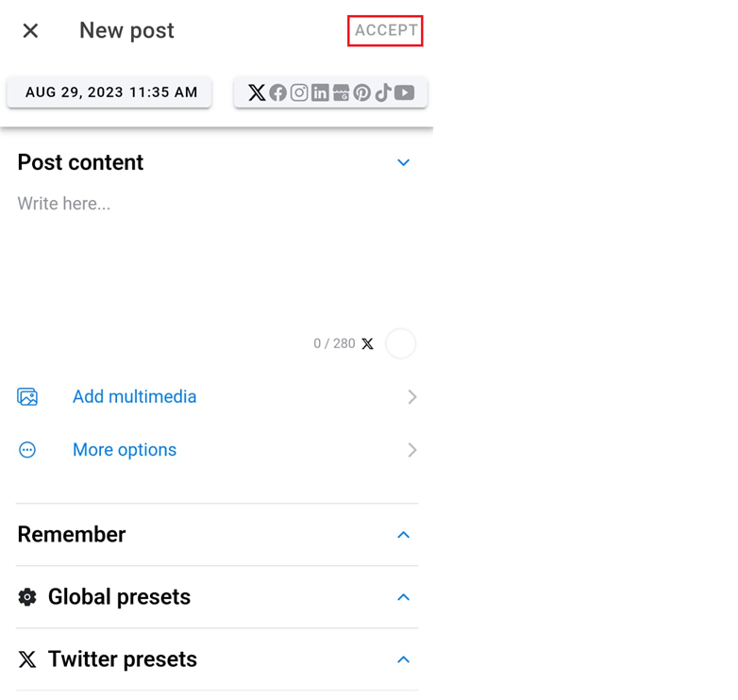Viewport: 738px width, 700px height.
Task: Select the LinkedIn network icon
Action: [320, 92]
